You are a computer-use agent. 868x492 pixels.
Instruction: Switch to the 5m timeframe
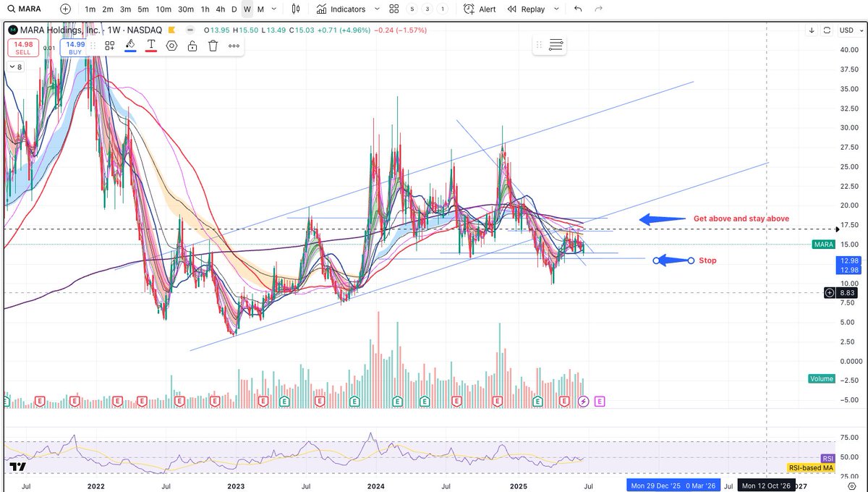click(x=143, y=9)
